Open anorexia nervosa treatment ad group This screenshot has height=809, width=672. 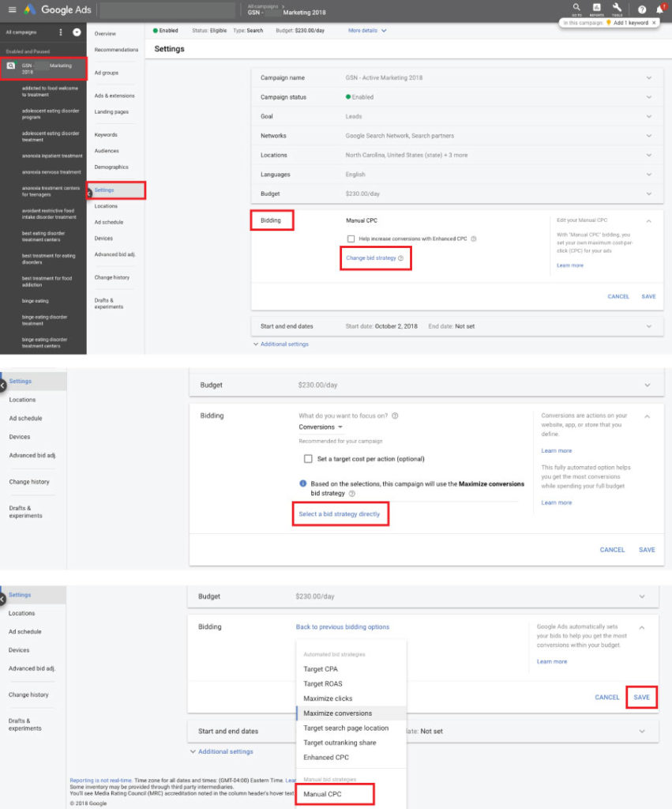51,172
